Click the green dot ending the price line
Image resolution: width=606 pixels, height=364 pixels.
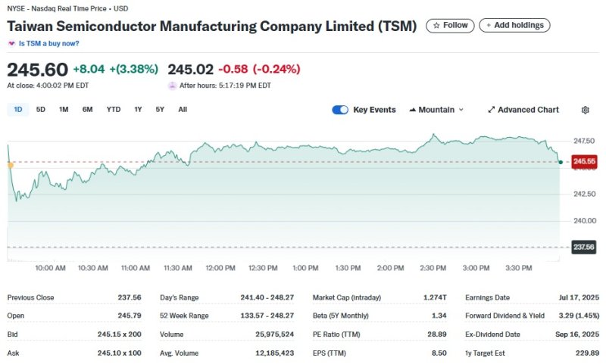pos(559,161)
